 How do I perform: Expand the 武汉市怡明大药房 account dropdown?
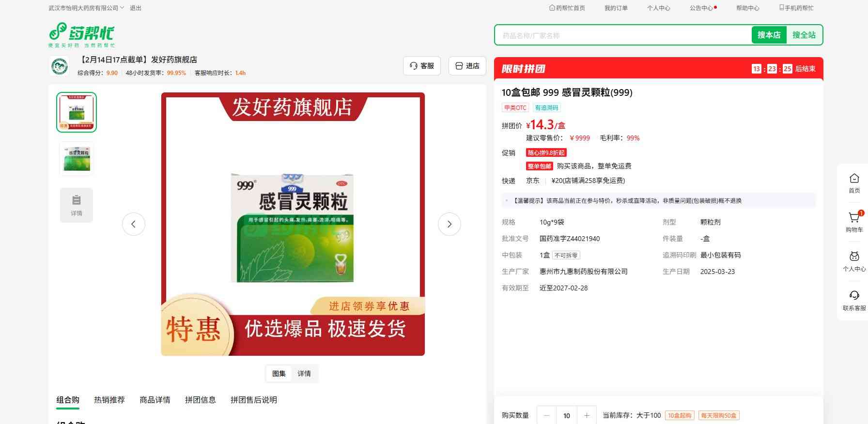[x=86, y=8]
